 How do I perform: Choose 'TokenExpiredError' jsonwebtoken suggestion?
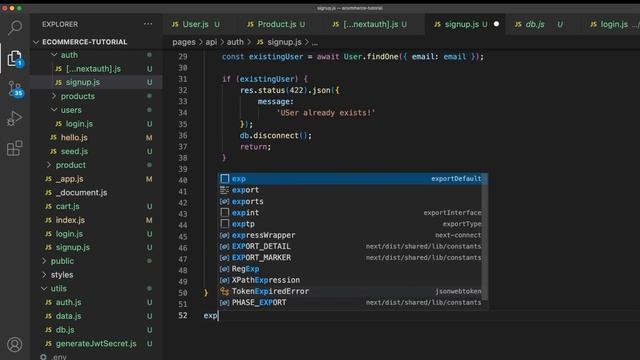coord(350,291)
